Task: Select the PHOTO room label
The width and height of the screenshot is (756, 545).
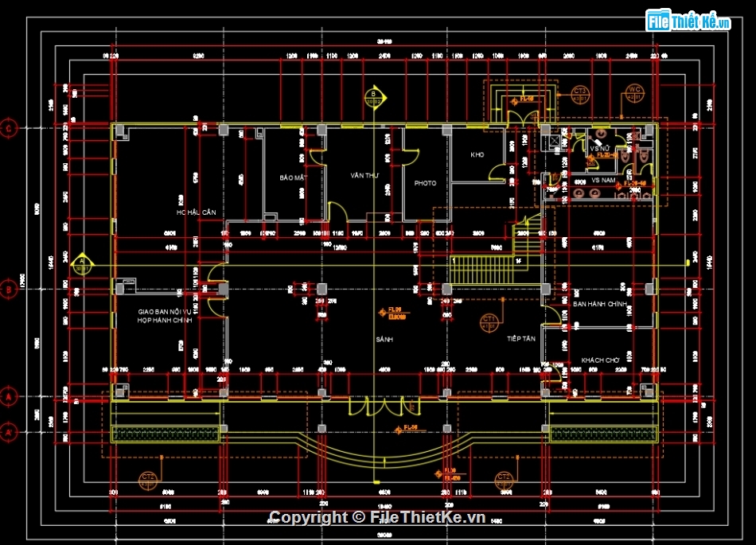Action: click(x=425, y=183)
